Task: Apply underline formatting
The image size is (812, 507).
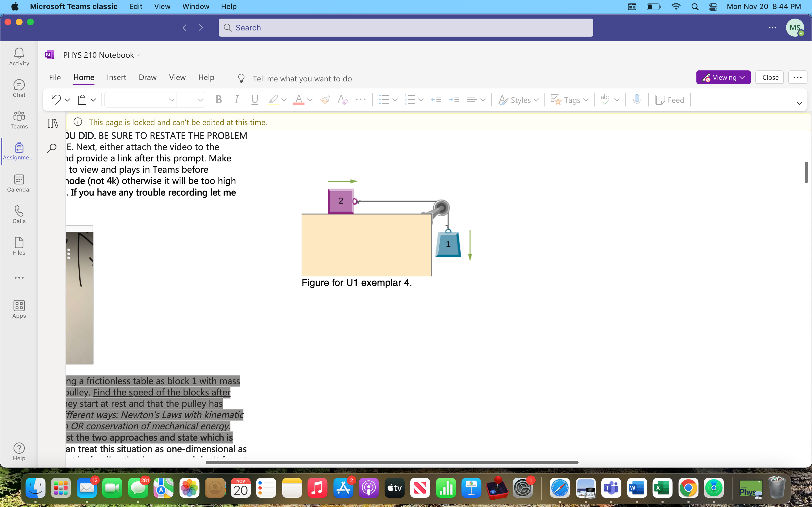Action: click(x=254, y=99)
